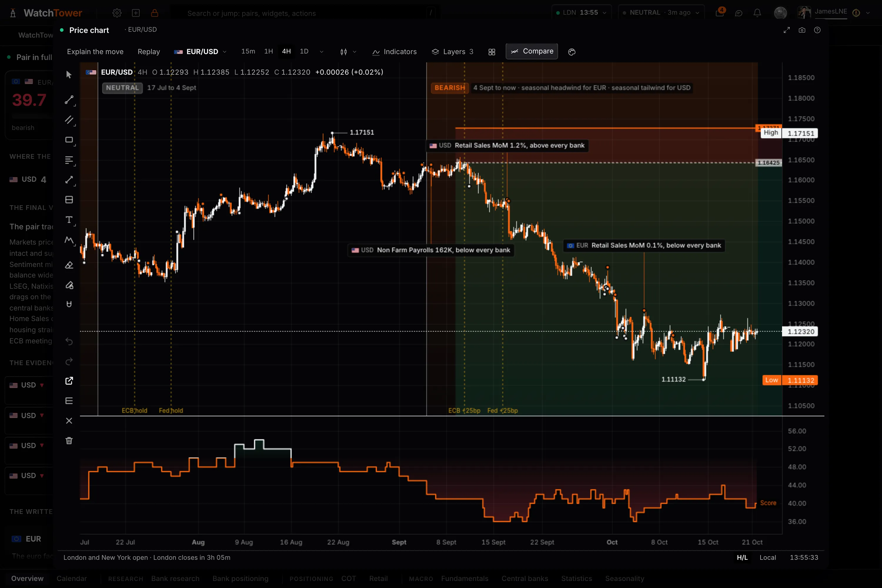Click the USD Retail Sales MoM 1.2% annotation
The image size is (882, 588).
pyautogui.click(x=507, y=146)
